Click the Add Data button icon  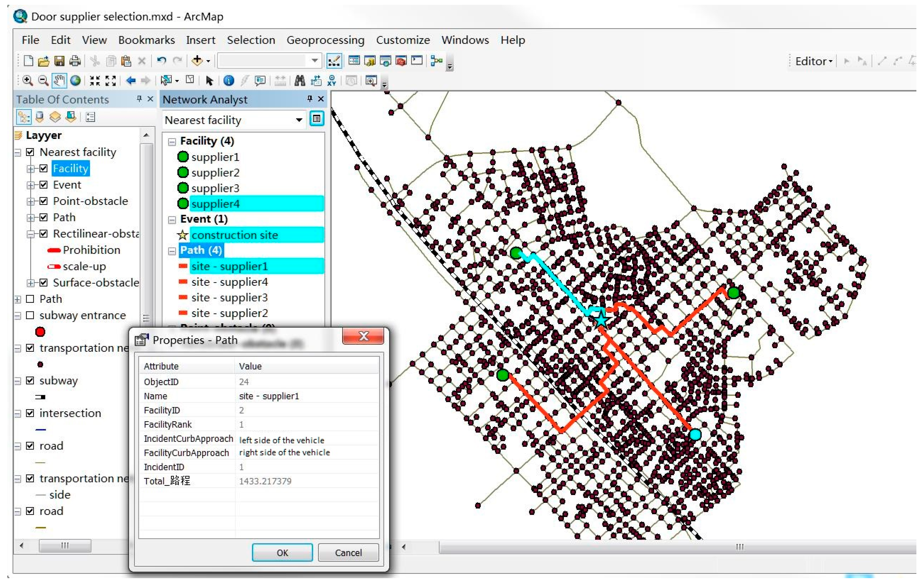(197, 61)
